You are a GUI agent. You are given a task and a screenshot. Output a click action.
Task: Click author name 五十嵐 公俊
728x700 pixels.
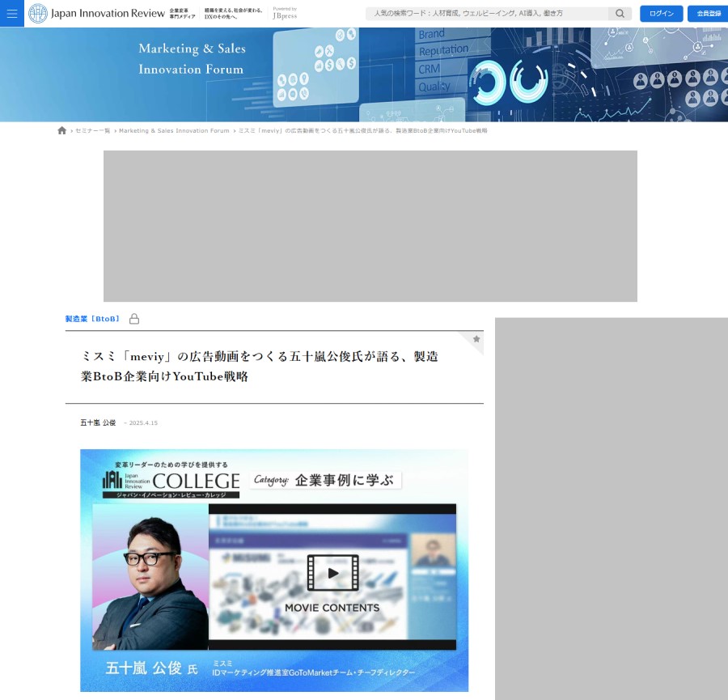[x=98, y=422]
